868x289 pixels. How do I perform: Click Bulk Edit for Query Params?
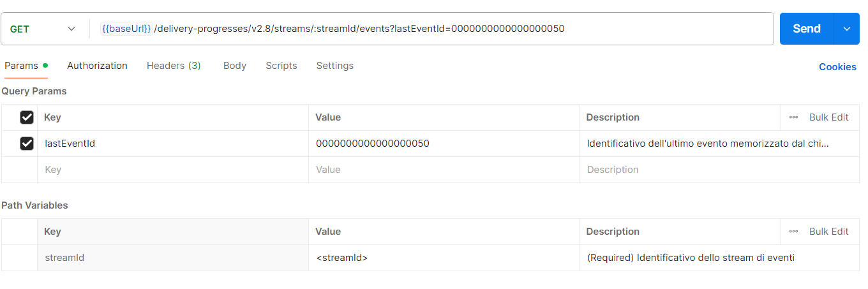pyautogui.click(x=828, y=117)
